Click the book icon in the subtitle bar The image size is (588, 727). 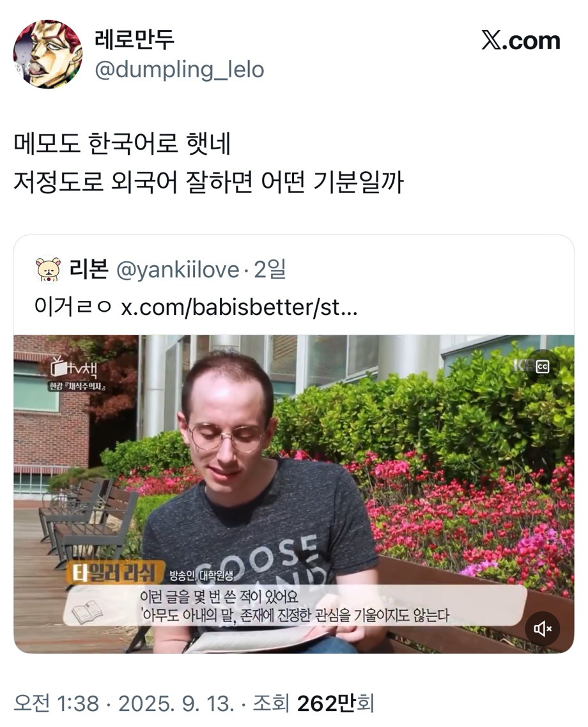[88, 611]
